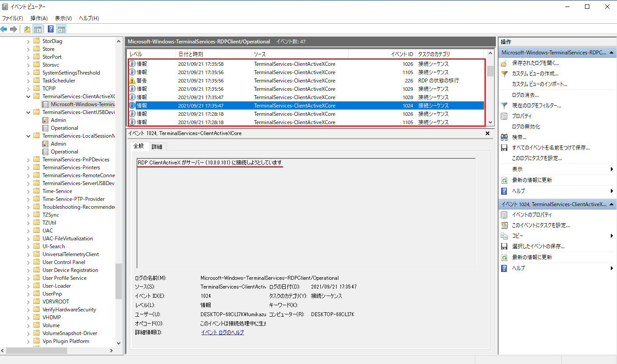Click the Up one level folder icon

click(x=27, y=29)
